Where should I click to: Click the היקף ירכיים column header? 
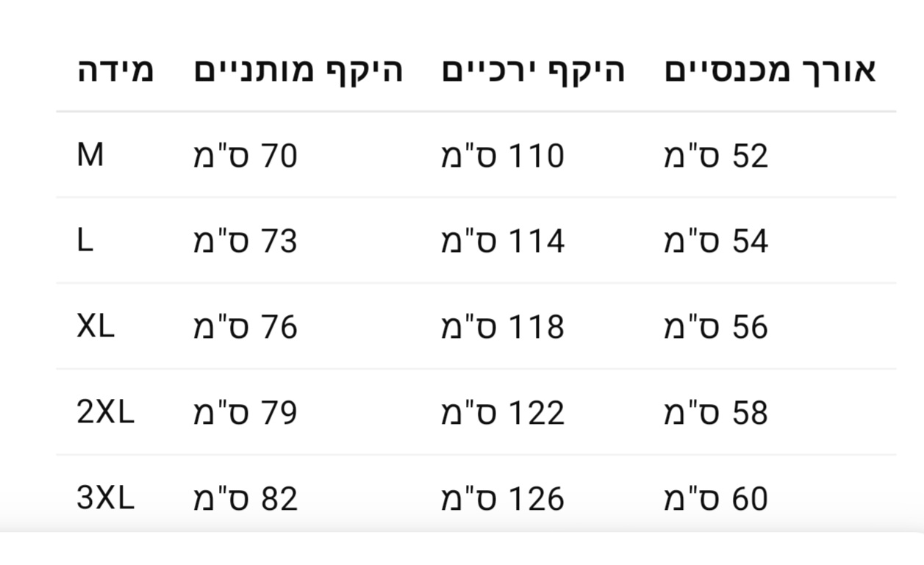pyautogui.click(x=533, y=71)
